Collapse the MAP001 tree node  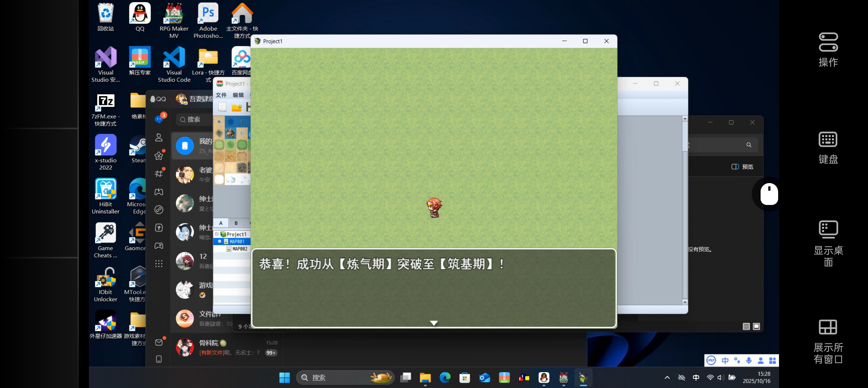pyautogui.click(x=220, y=242)
